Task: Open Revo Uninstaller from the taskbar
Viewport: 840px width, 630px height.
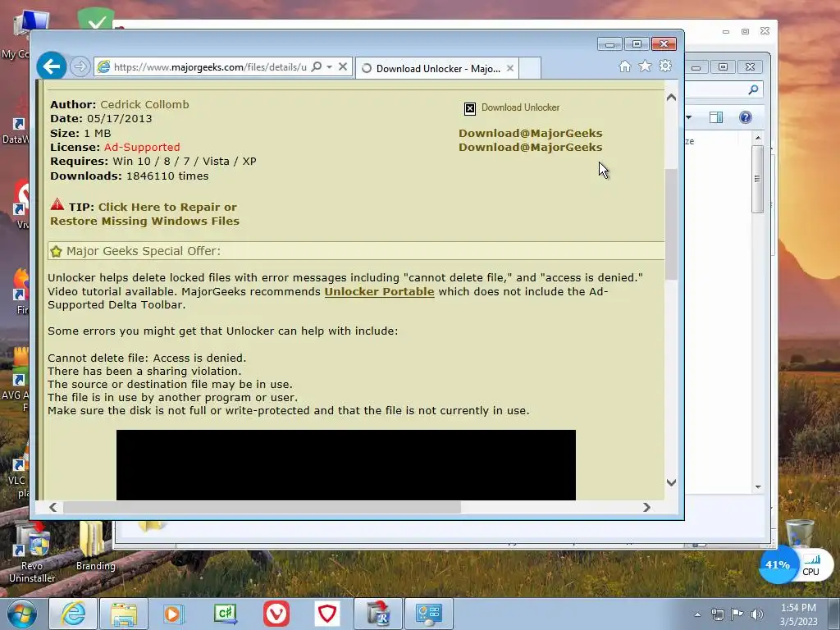Action: point(378,614)
